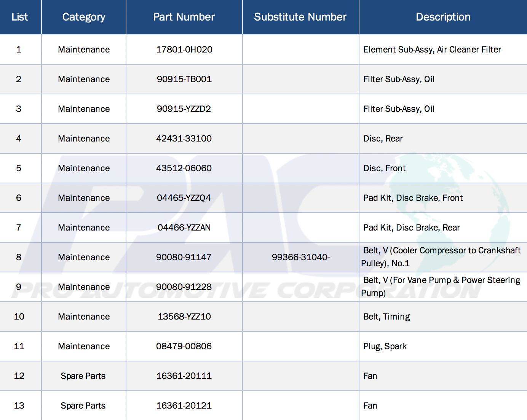Screen dimensions: 527x420
Task: Click the Category column header
Action: tap(84, 17)
